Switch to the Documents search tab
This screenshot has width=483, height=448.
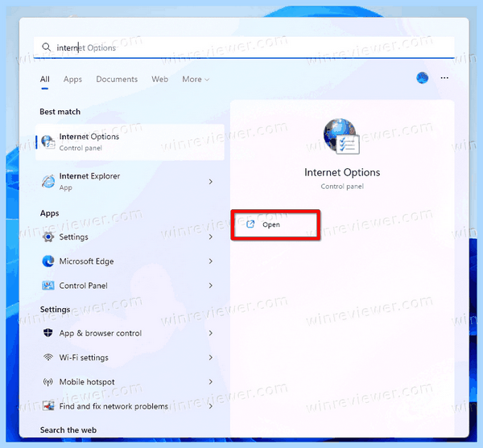point(117,80)
